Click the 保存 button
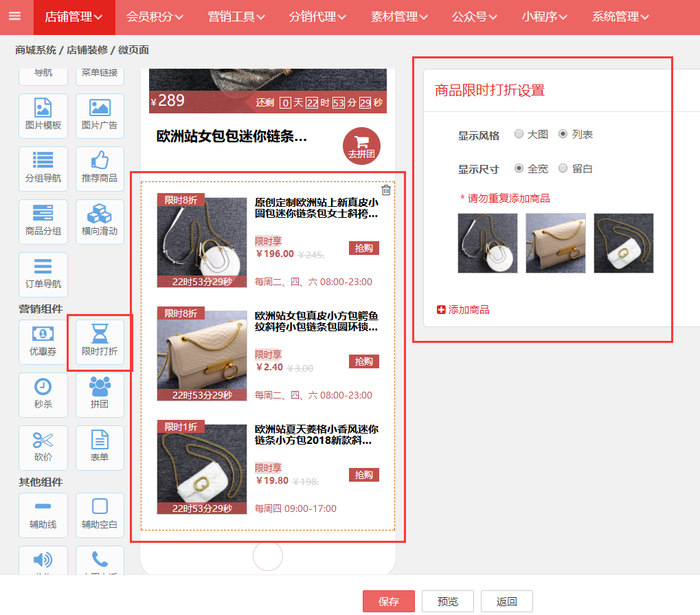This screenshot has width=700, height=615. pyautogui.click(x=388, y=601)
